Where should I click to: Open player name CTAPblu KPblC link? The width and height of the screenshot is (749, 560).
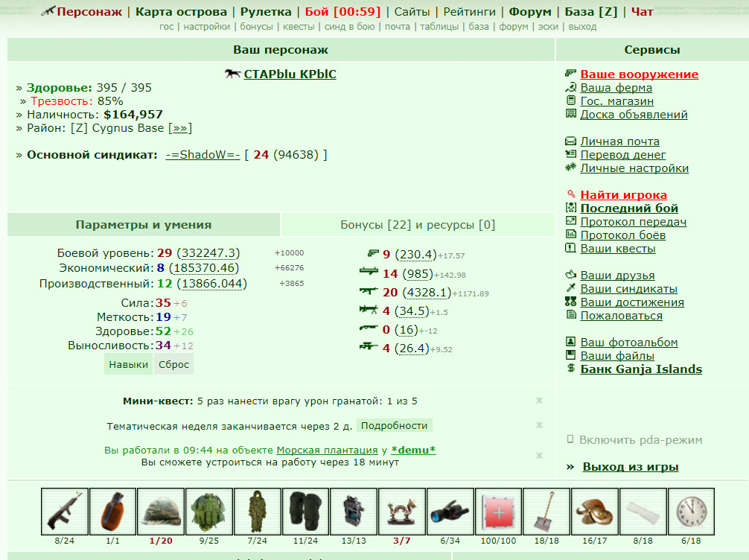(290, 74)
